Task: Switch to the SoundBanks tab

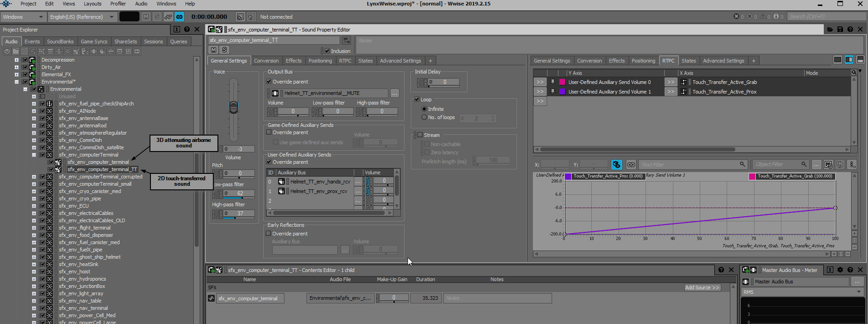Action: [60, 42]
